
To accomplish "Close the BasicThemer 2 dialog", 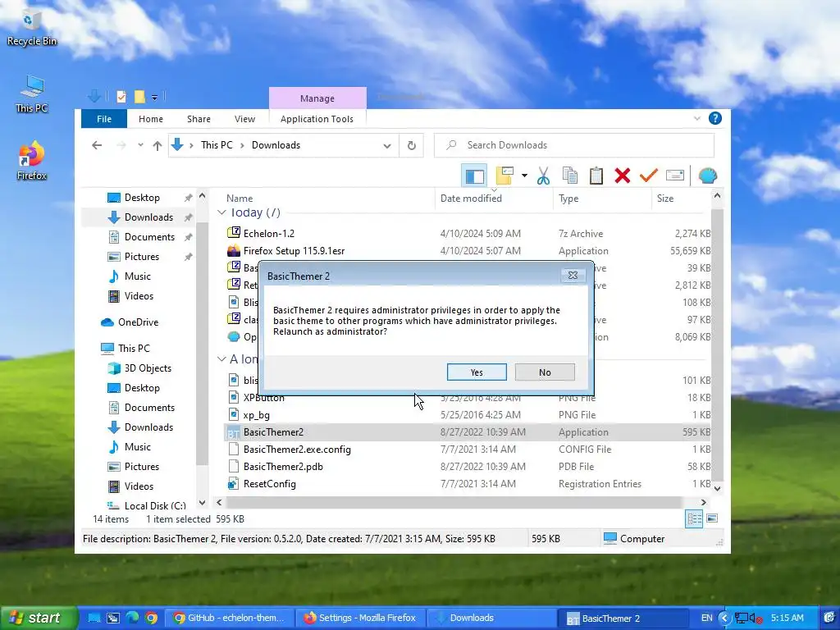I will click(573, 276).
